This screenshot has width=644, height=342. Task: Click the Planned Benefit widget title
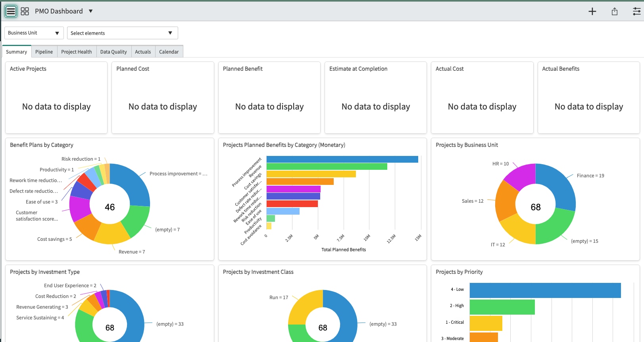pos(243,69)
